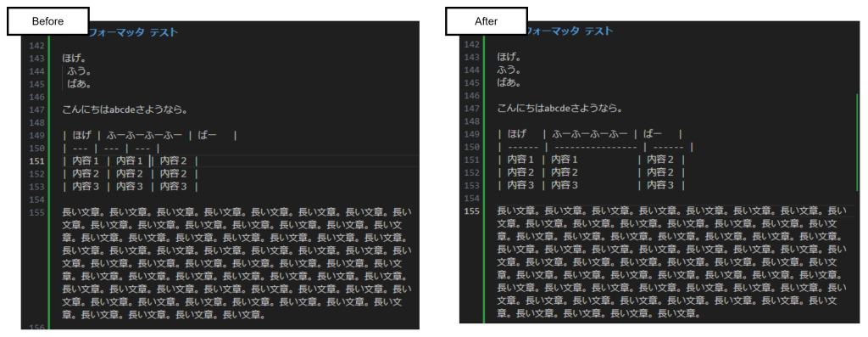Click the table header row in After editor
The image size is (868, 337).
[x=590, y=134]
